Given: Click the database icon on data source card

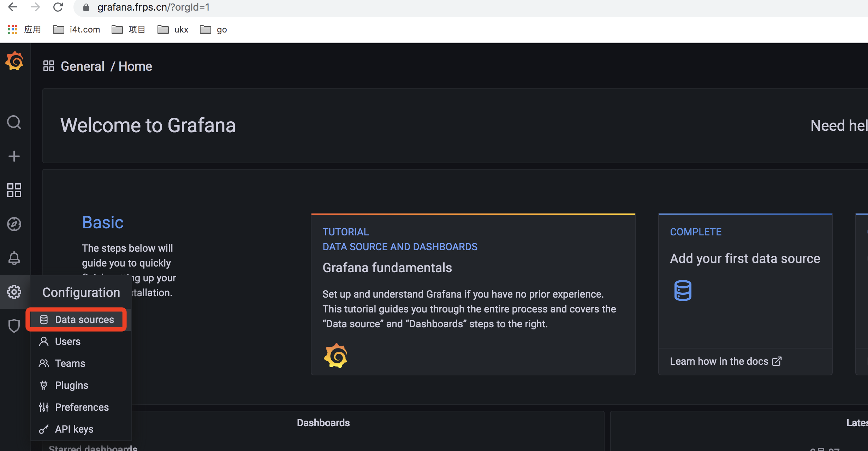Looking at the screenshot, I should [x=683, y=291].
